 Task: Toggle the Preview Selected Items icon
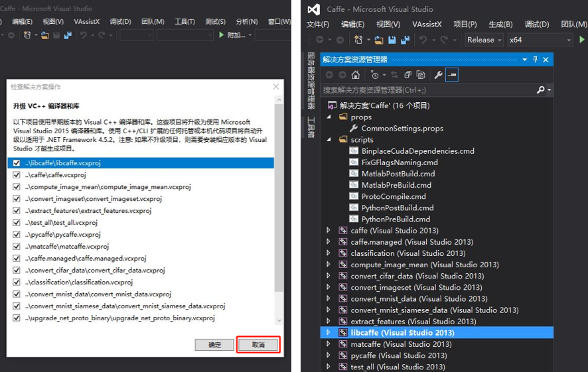(x=452, y=75)
